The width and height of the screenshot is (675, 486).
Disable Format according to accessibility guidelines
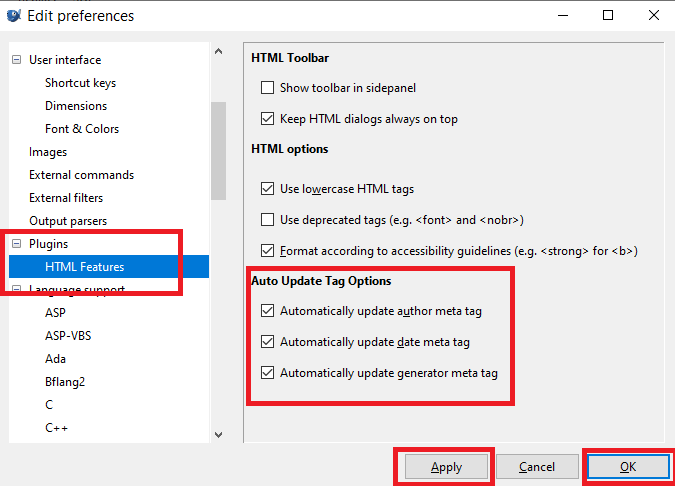click(x=267, y=250)
